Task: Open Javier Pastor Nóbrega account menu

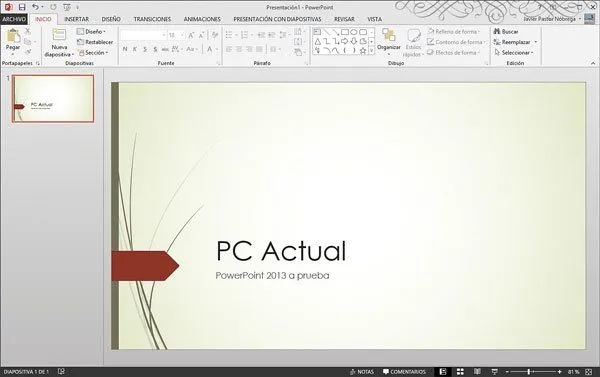Action: point(552,19)
